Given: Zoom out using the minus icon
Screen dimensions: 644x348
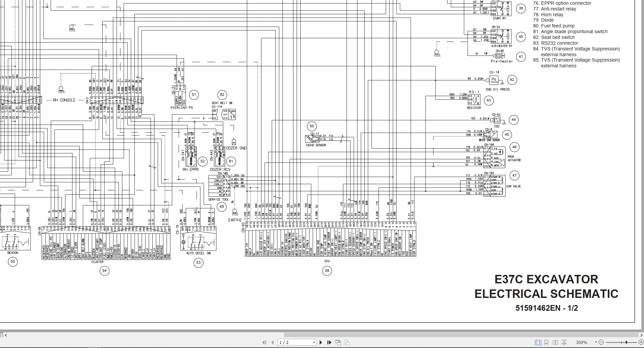Looking at the screenshot, I should pos(602,343).
